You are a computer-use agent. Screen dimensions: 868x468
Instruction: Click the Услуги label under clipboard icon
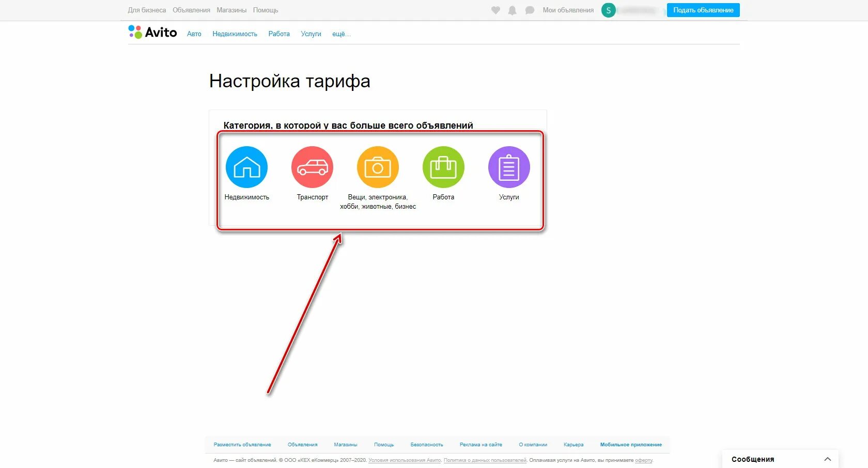click(x=509, y=197)
